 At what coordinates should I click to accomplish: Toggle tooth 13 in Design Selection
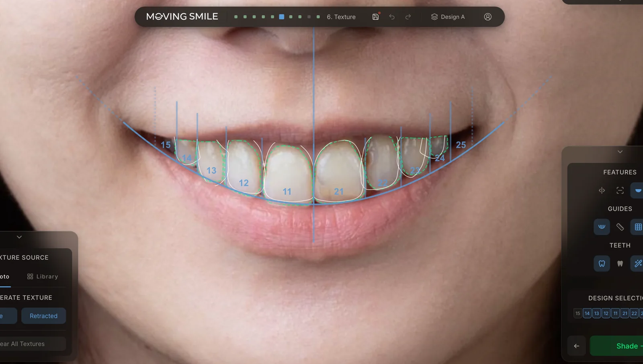(x=596, y=313)
